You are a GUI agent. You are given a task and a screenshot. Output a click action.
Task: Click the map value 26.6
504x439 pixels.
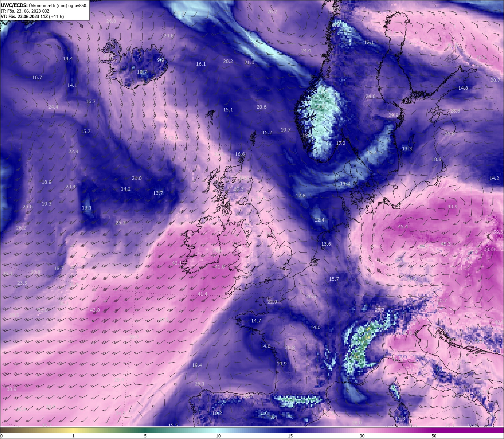point(311,296)
